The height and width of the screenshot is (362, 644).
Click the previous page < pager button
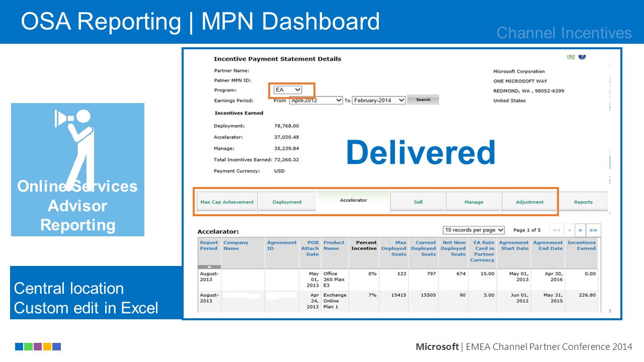(x=569, y=230)
